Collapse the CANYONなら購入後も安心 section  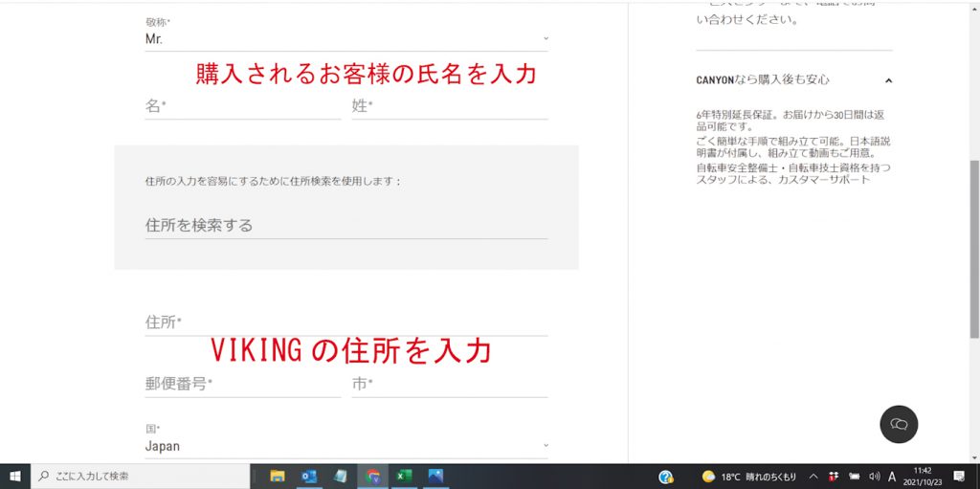[888, 80]
